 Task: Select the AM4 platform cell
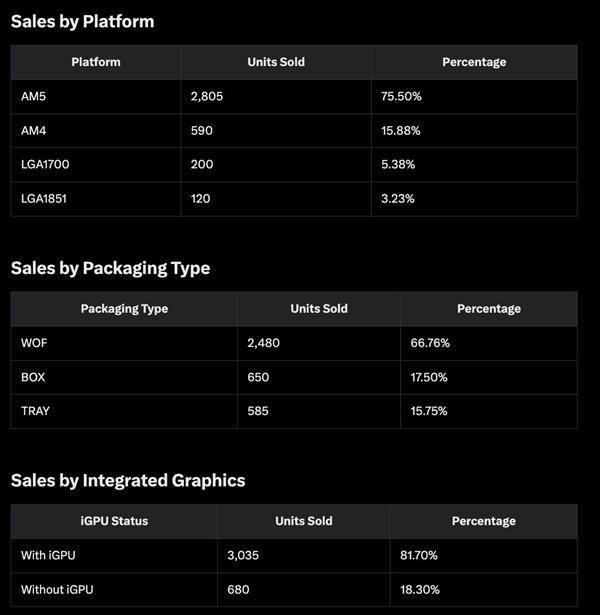point(32,131)
